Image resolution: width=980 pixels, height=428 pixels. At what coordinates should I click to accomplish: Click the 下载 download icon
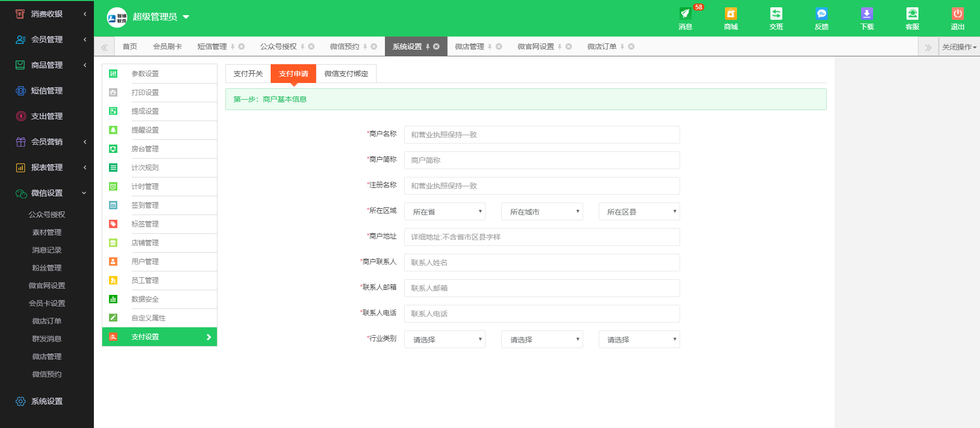(x=867, y=14)
